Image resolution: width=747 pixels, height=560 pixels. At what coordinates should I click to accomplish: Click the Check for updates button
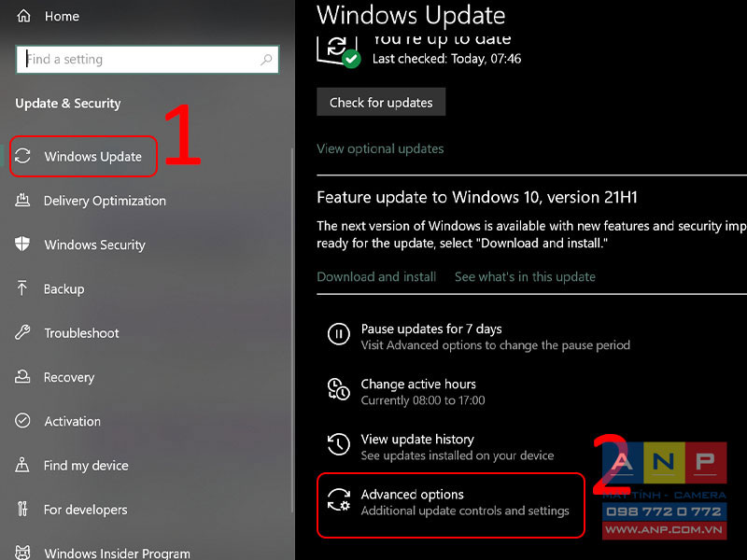click(381, 102)
